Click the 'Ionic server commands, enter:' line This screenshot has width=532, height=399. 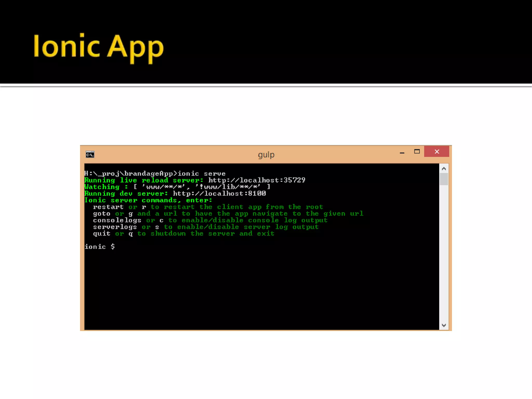[x=148, y=200]
